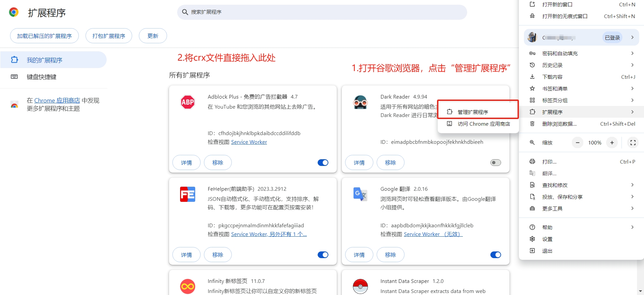Click the Instant Data Scraper icon
This screenshot has width=644, height=295.
(360, 287)
